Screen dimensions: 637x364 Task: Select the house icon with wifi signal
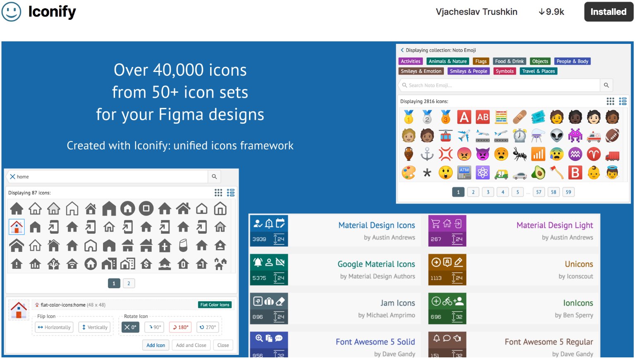[72, 263]
